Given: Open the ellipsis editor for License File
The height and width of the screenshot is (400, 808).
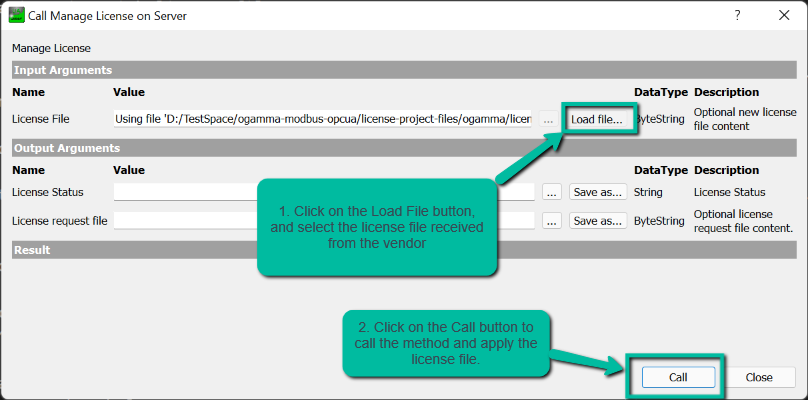Looking at the screenshot, I should coord(550,119).
